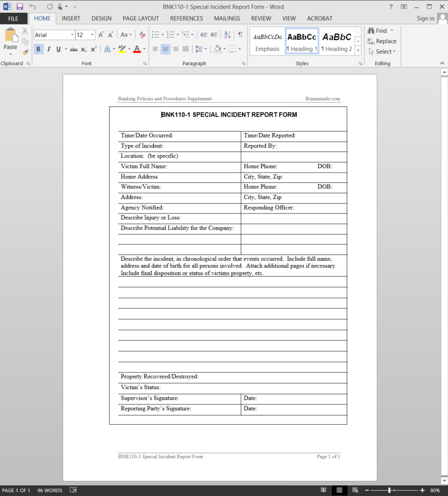This screenshot has width=448, height=496.
Task: Click the Text Effects glowing A icon
Action: point(107,49)
